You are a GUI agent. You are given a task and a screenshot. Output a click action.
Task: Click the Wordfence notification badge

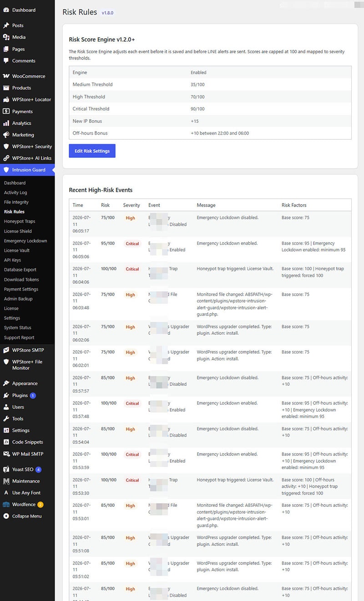point(40,505)
